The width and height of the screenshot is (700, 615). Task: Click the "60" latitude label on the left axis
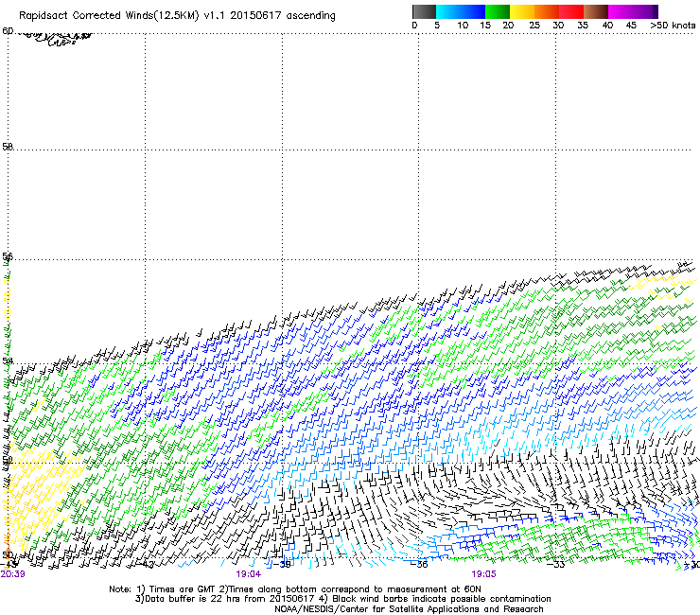click(x=8, y=31)
